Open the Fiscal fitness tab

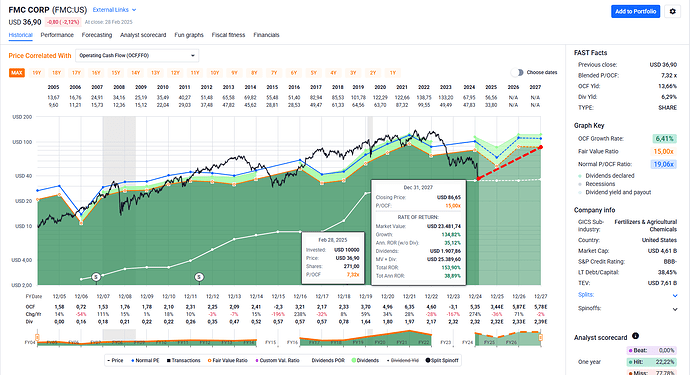(x=228, y=35)
